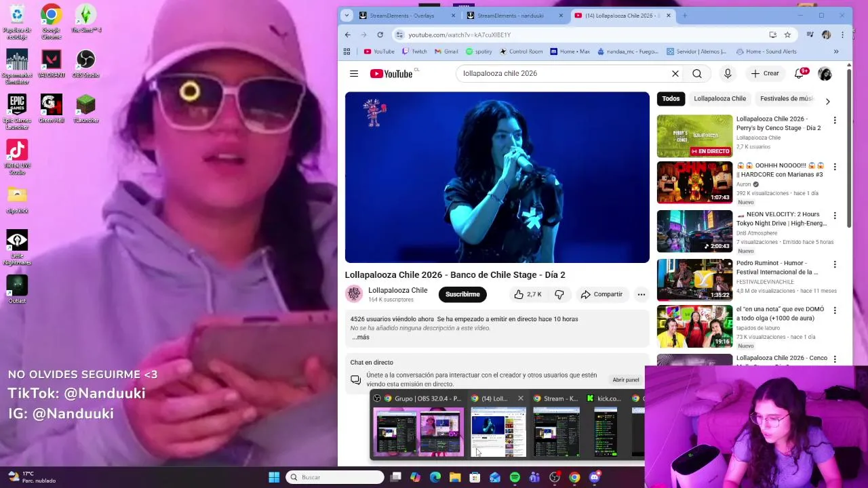Image resolution: width=868 pixels, height=488 pixels.
Task: Open options for Pedro Ruminot Humor video
Action: (x=835, y=264)
